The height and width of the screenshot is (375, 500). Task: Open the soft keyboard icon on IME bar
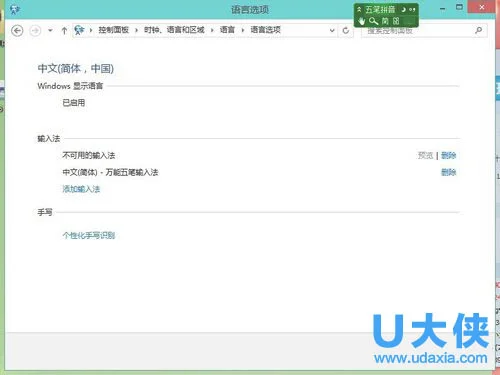click(396, 21)
